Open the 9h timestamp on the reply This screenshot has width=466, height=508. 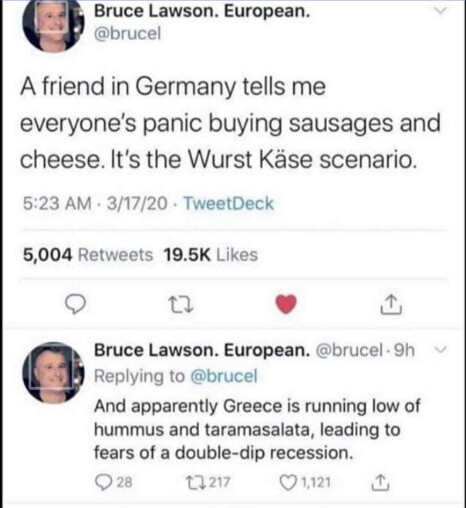point(404,350)
